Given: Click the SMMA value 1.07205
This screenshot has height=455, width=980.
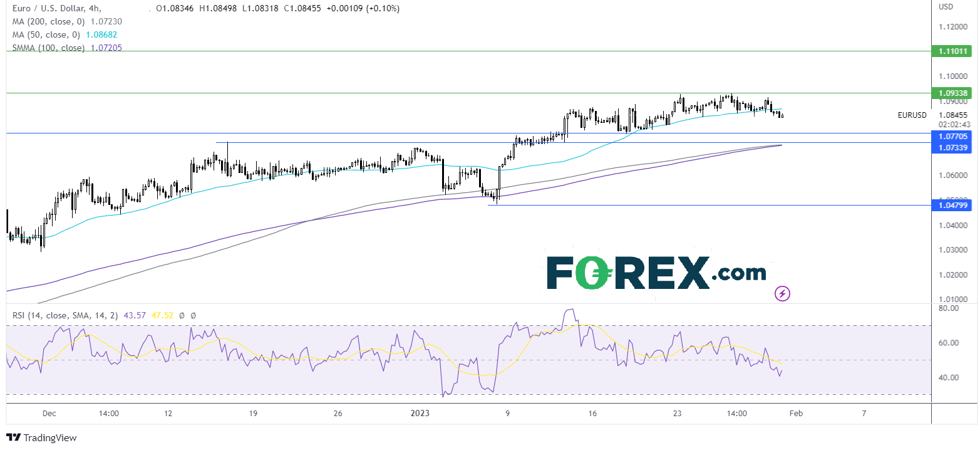Looking at the screenshot, I should (x=105, y=48).
